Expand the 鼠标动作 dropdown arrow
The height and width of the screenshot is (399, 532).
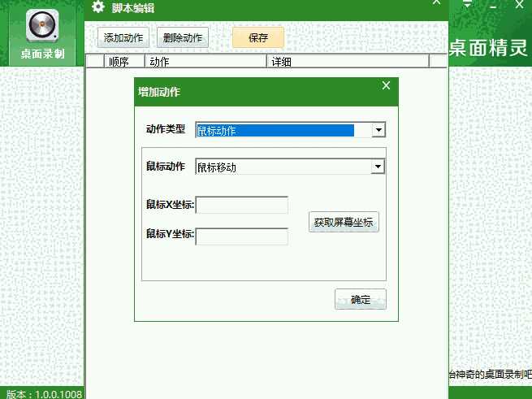pyautogui.click(x=378, y=167)
